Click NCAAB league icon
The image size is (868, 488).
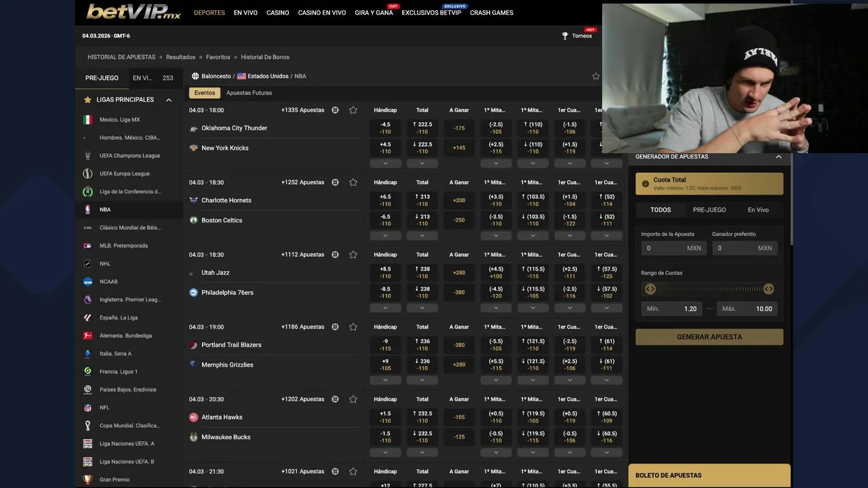[x=87, y=281]
